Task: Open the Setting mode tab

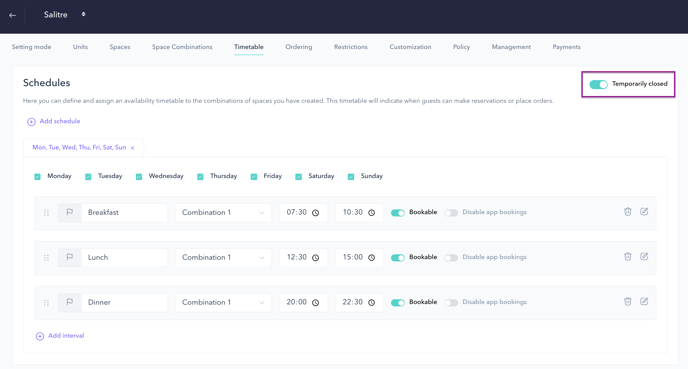Action: pyautogui.click(x=31, y=47)
